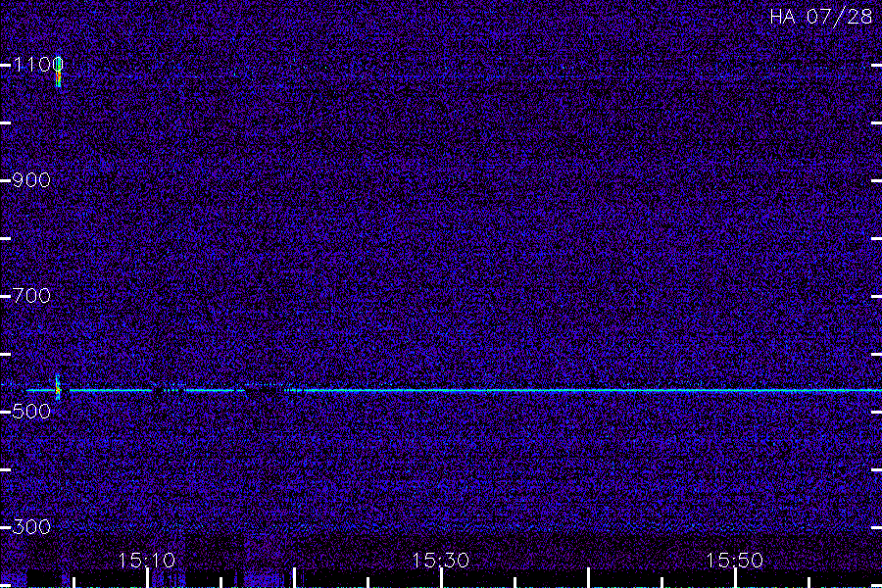This screenshot has width=882, height=588.
Task: Click the "15:30" time axis label
Action: click(440, 560)
